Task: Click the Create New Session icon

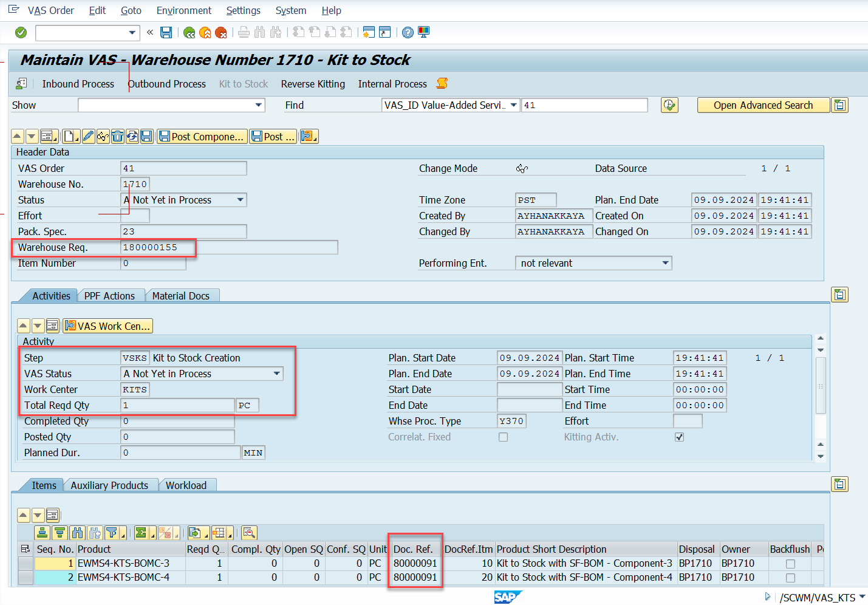Action: click(x=368, y=32)
